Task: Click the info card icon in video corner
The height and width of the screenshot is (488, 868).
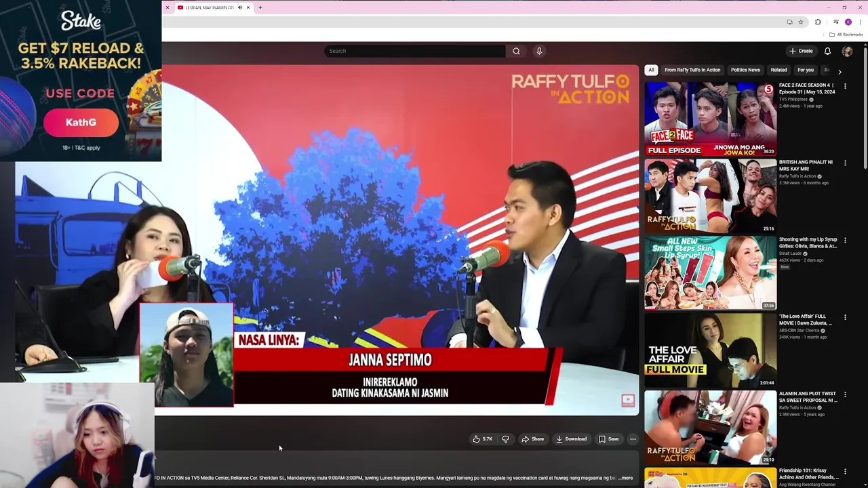Action: [628, 401]
